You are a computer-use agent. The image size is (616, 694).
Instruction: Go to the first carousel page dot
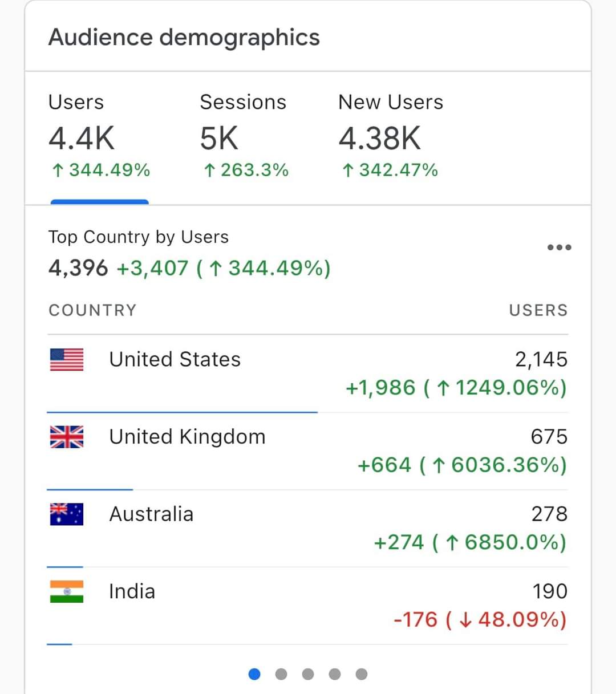pos(254,674)
